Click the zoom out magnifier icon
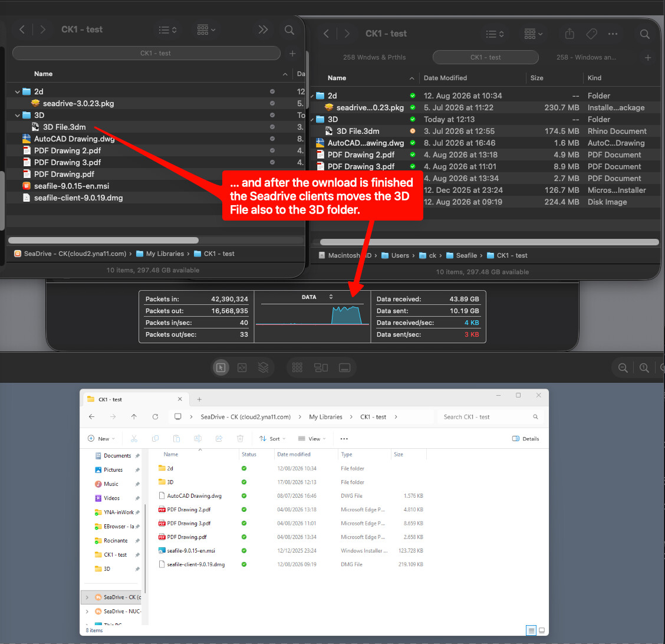The height and width of the screenshot is (644, 665). click(x=623, y=368)
